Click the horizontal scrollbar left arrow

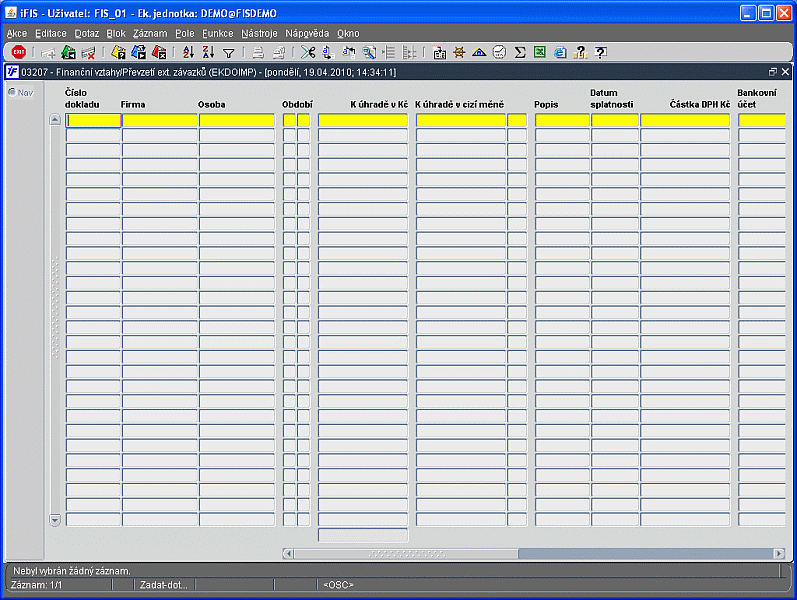coord(288,553)
